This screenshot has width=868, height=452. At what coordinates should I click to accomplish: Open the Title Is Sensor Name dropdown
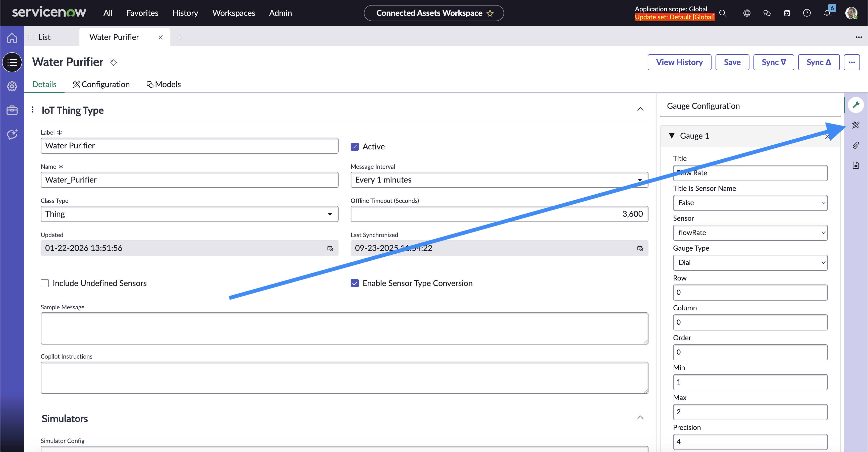750,203
